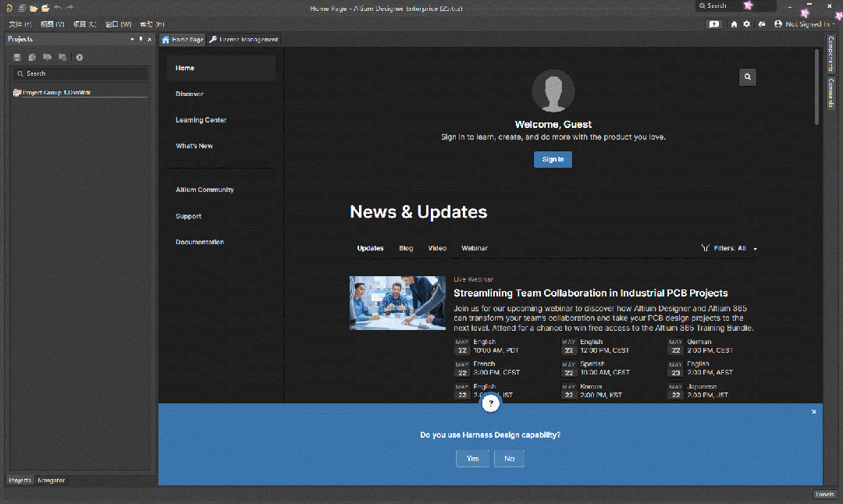The width and height of the screenshot is (843, 504).
Task: Select the Video news tab
Action: (x=437, y=248)
